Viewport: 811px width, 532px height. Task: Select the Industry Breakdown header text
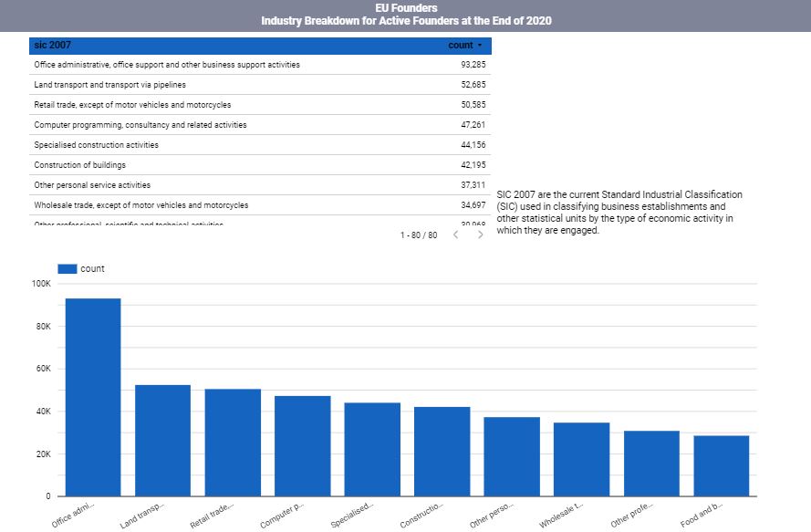[405, 18]
